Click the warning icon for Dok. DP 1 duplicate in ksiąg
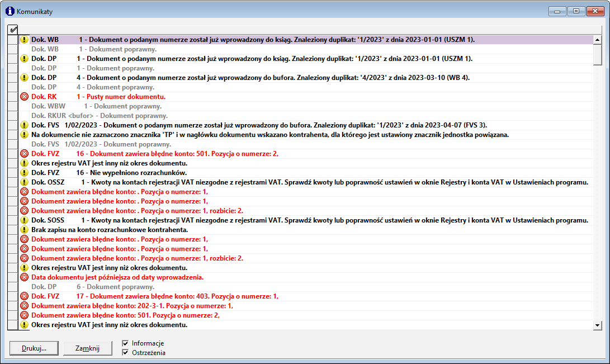This screenshot has height=364, width=610. coord(24,59)
